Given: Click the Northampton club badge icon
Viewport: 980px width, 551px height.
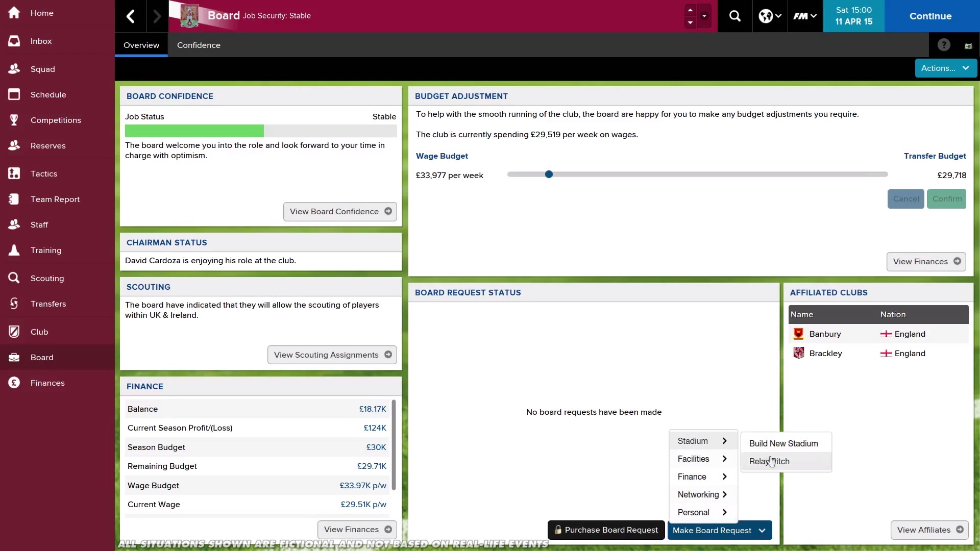Looking at the screenshot, I should point(189,16).
